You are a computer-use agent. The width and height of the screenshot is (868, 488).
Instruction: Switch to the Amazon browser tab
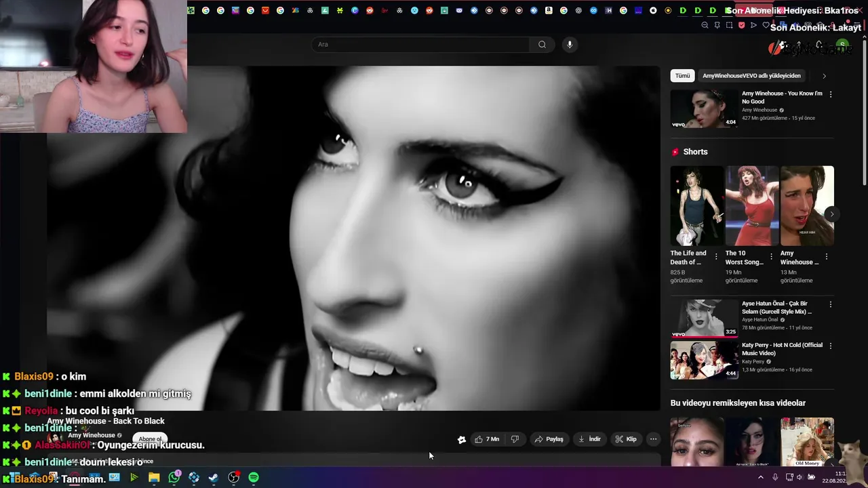[x=549, y=10]
